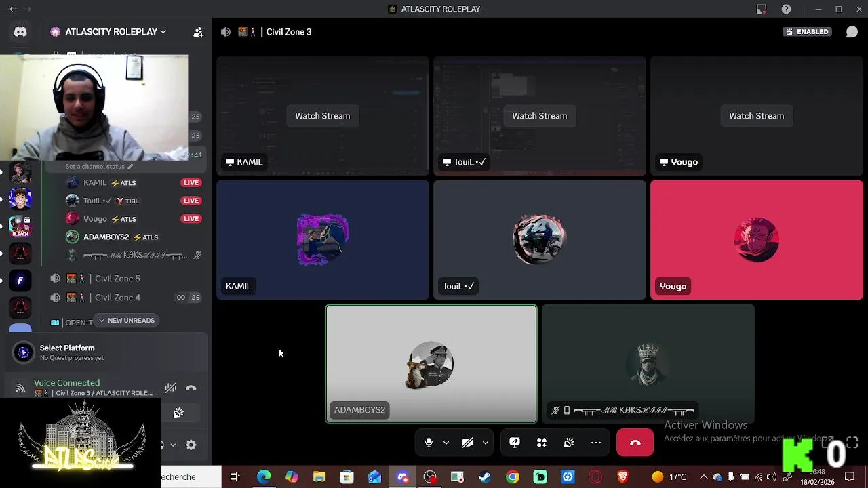Viewport: 868px width, 488px height.
Task: Toggle noise suppression next to Voice Connected
Action: tap(171, 388)
